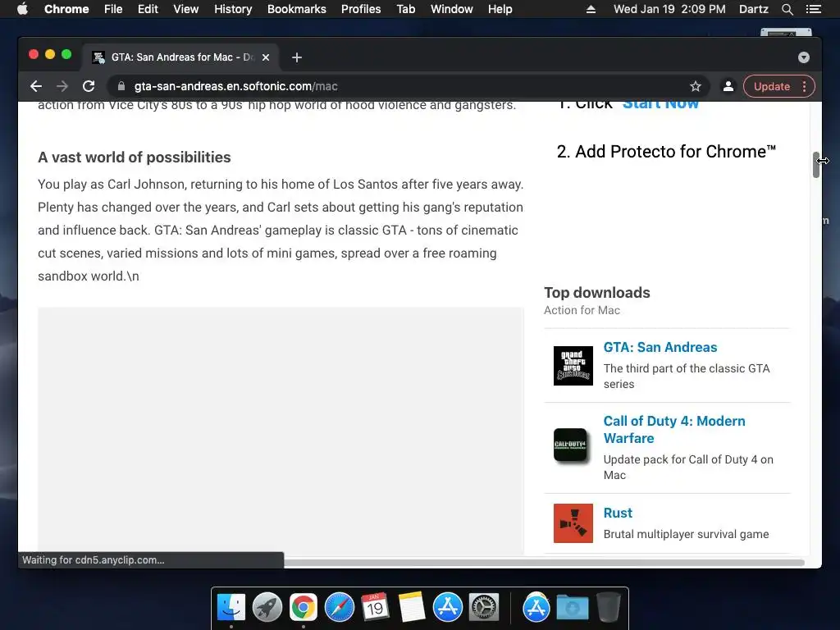Open the Profiles menu
The width and height of the screenshot is (840, 630).
pos(361,9)
